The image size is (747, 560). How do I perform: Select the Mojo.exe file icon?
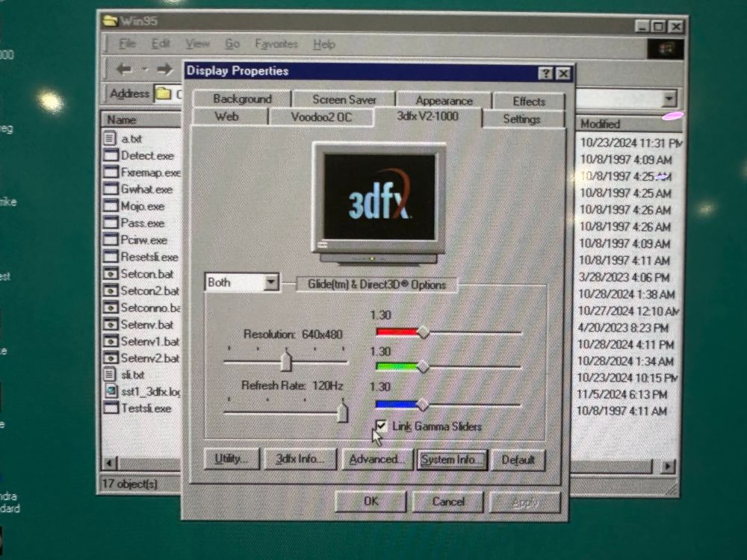[111, 206]
